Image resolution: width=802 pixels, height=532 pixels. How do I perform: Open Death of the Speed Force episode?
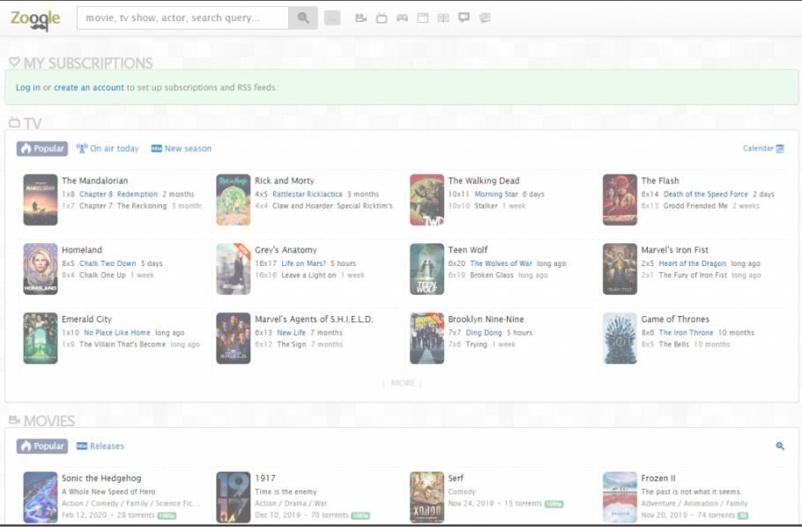tap(706, 194)
